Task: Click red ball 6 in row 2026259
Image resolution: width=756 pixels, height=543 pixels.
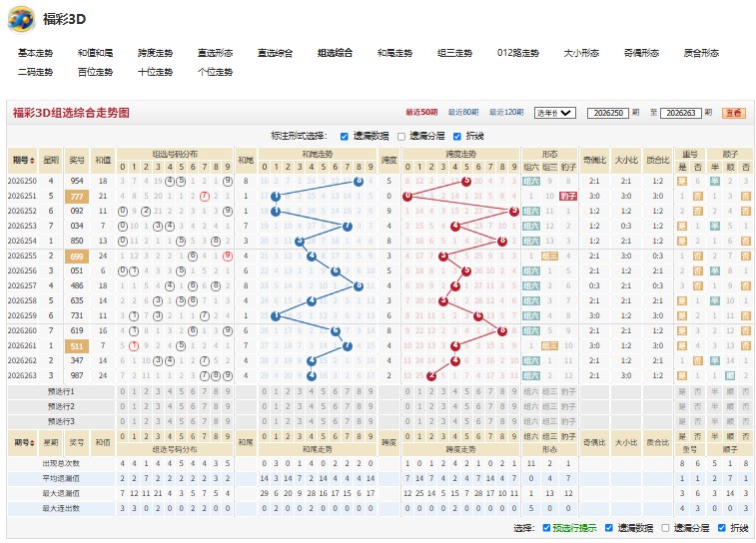Action: pyautogui.click(x=477, y=315)
